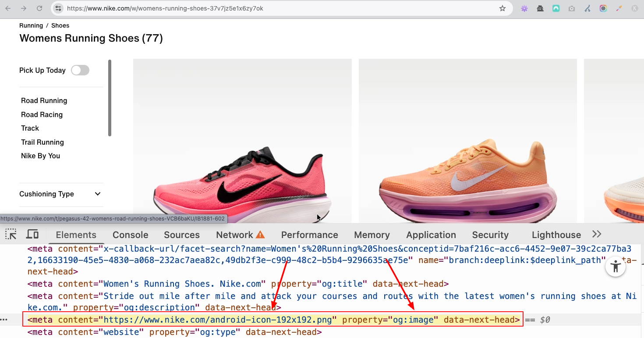
Task: Open the purple gear extension icon
Action: pyautogui.click(x=524, y=8)
